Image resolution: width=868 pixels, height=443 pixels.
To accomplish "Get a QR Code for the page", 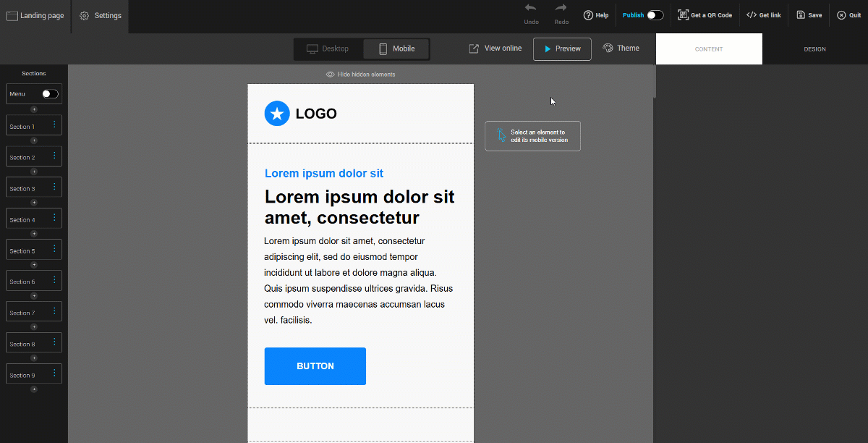I will (705, 15).
